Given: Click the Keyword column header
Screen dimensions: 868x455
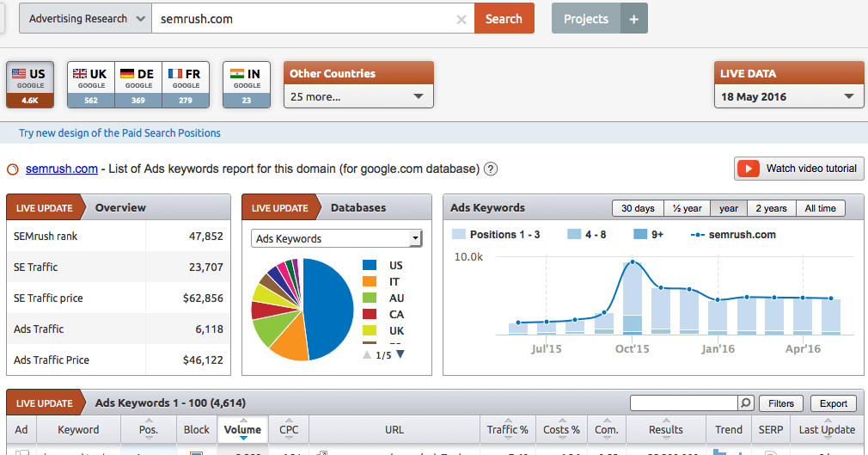Looking at the screenshot, I should [78, 430].
